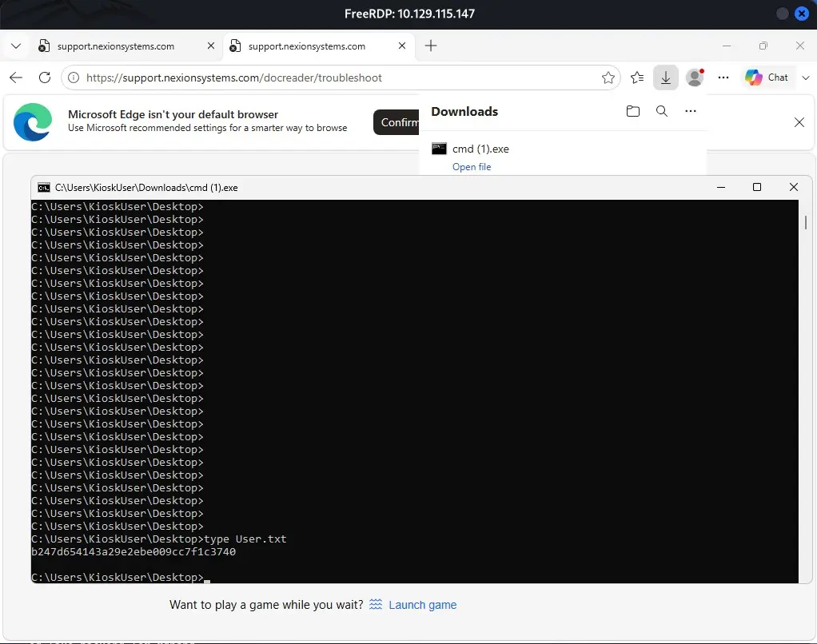Viewport: 817px width, 644px height.
Task: Click the FreeRDP title bar dark round button
Action: (782, 14)
